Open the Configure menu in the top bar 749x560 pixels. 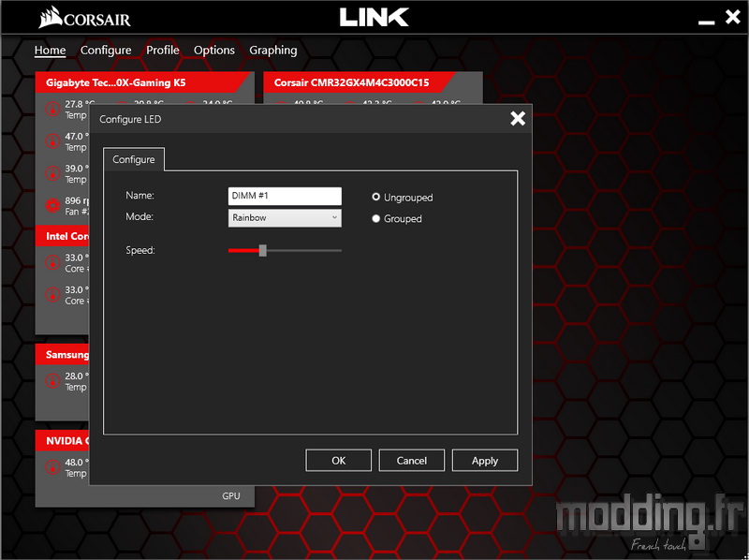point(106,51)
